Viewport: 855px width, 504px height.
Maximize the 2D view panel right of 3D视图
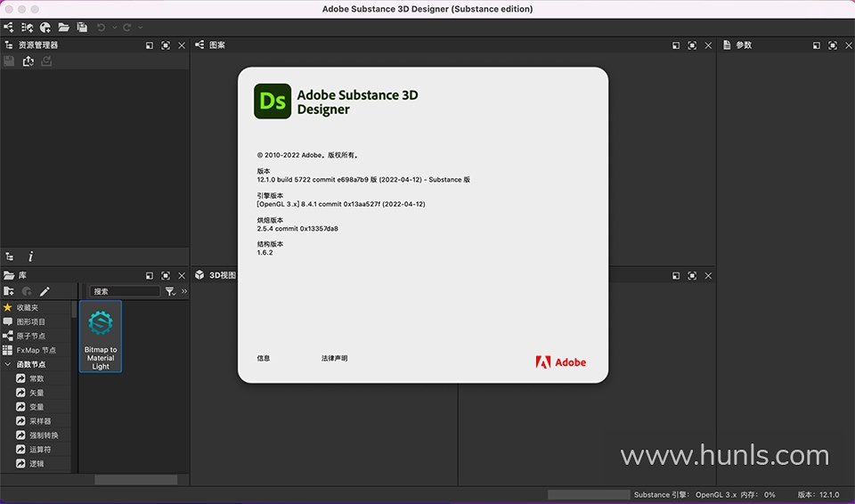coord(692,276)
